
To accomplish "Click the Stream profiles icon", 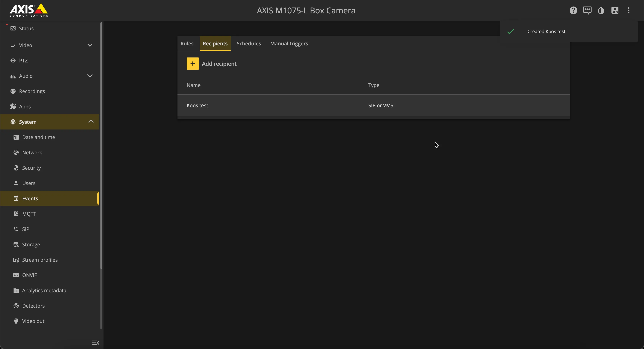I will [x=16, y=260].
